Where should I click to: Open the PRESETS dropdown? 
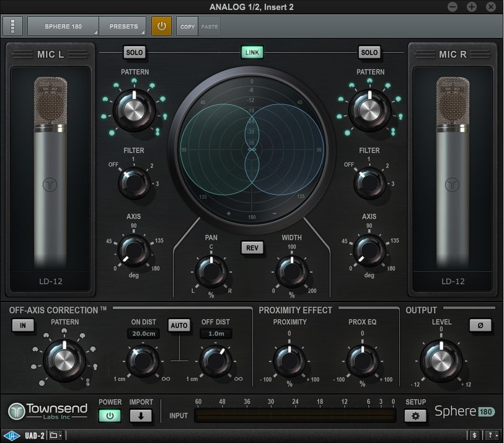click(123, 26)
